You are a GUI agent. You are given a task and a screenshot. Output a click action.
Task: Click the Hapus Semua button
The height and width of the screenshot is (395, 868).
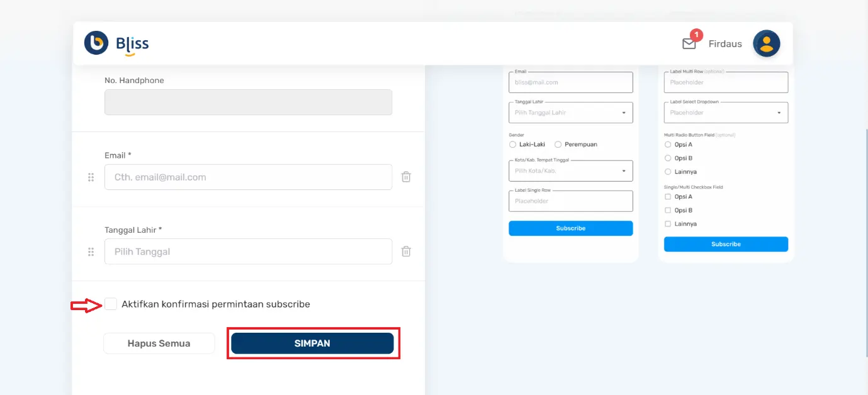tap(159, 343)
